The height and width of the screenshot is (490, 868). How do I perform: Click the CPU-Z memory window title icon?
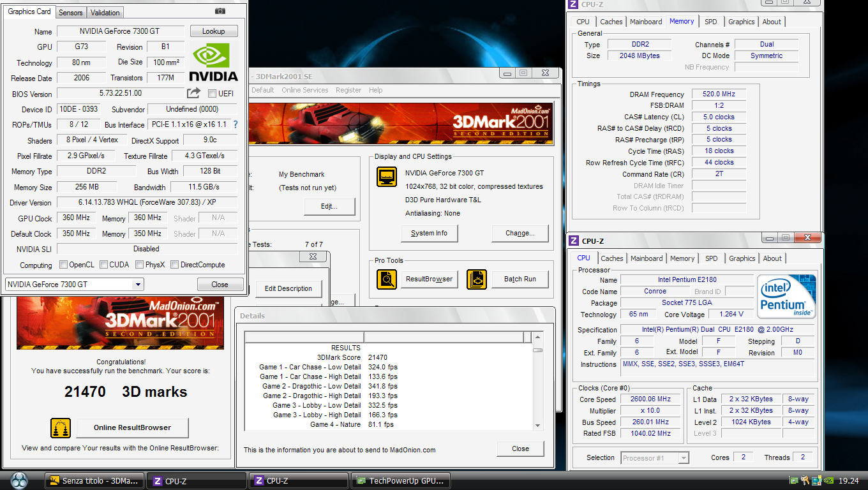[573, 4]
